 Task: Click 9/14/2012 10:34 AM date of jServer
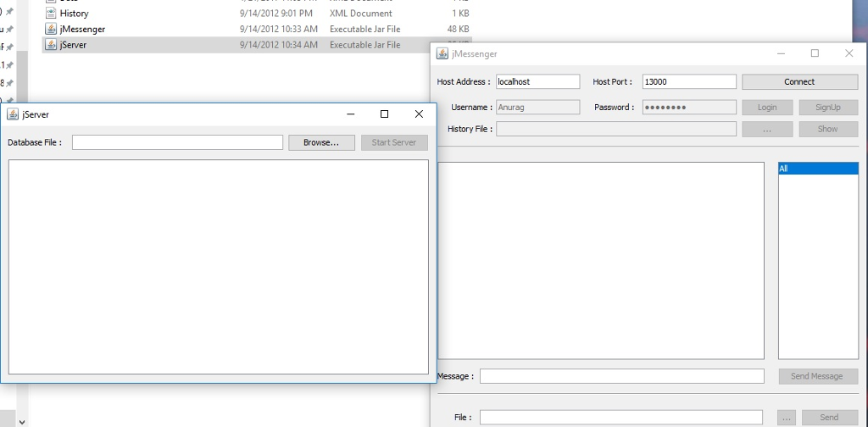pyautogui.click(x=279, y=45)
